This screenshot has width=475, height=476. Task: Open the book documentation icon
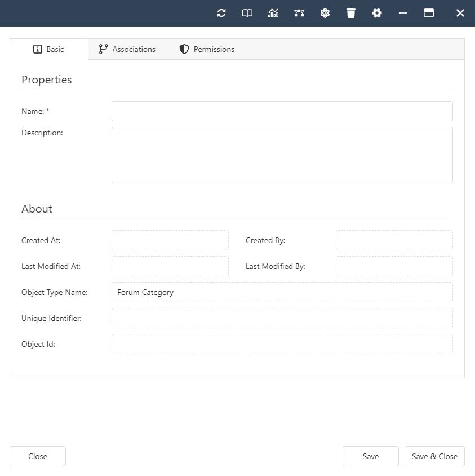pyautogui.click(x=247, y=13)
